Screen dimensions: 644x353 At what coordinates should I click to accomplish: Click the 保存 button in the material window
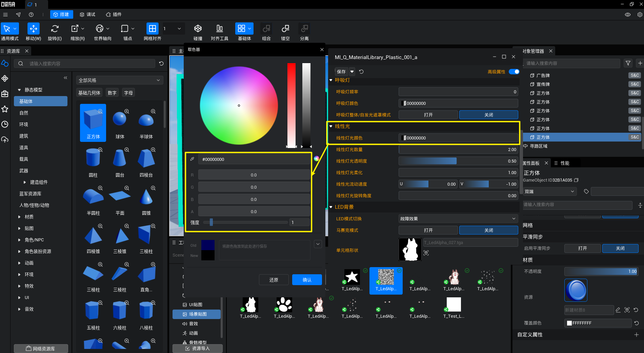[341, 72]
